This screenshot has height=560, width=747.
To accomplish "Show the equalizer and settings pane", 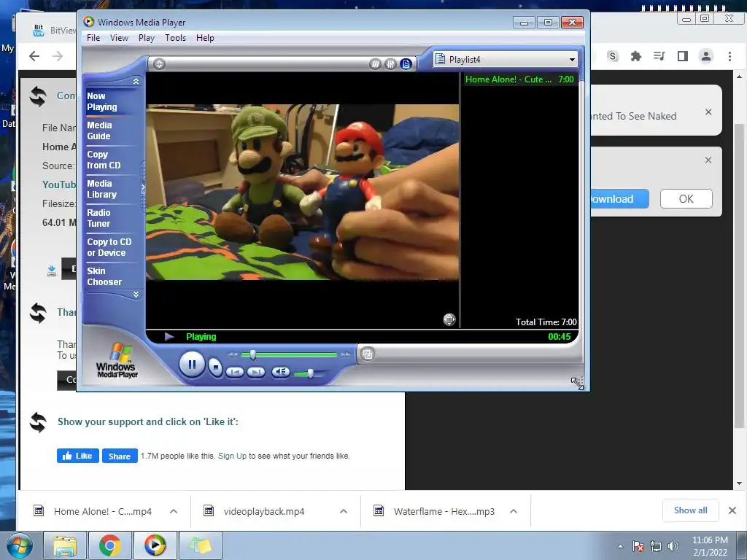I will pos(390,64).
